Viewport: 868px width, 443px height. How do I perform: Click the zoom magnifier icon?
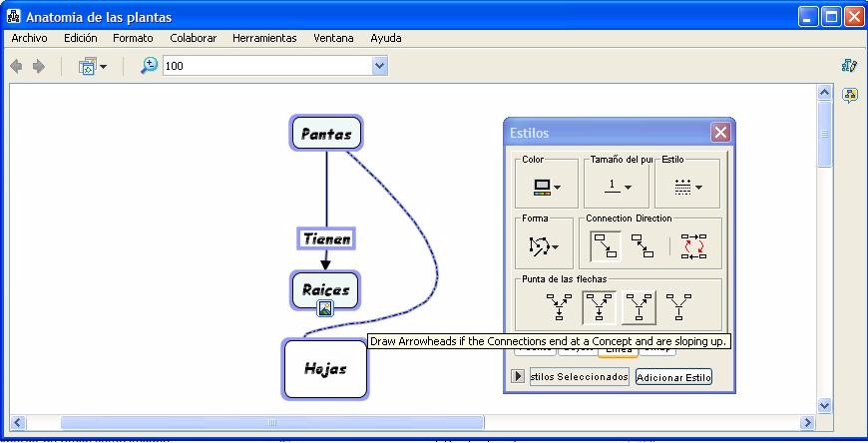point(149,66)
